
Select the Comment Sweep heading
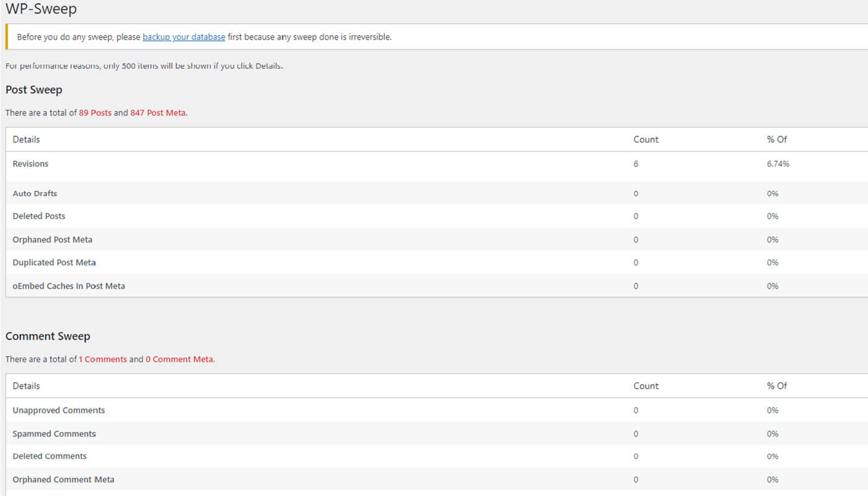48,336
